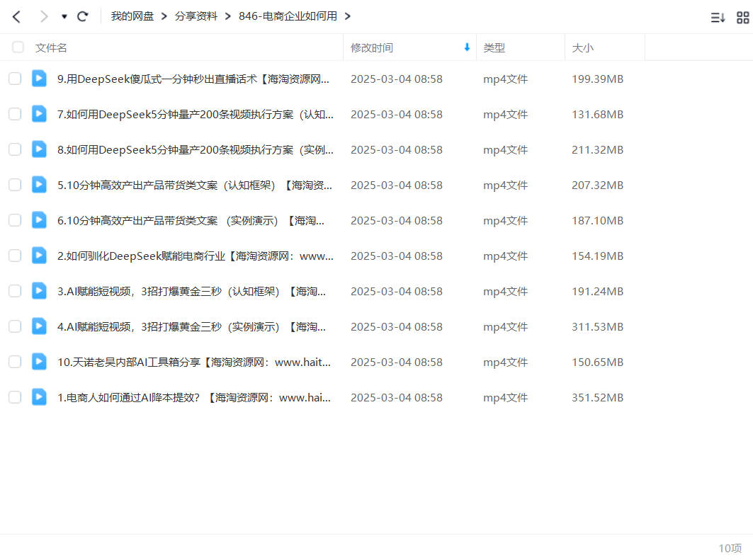Click video icon of file 2.如何驯化DeepSeek
The height and width of the screenshot is (560, 753).
[x=40, y=256]
